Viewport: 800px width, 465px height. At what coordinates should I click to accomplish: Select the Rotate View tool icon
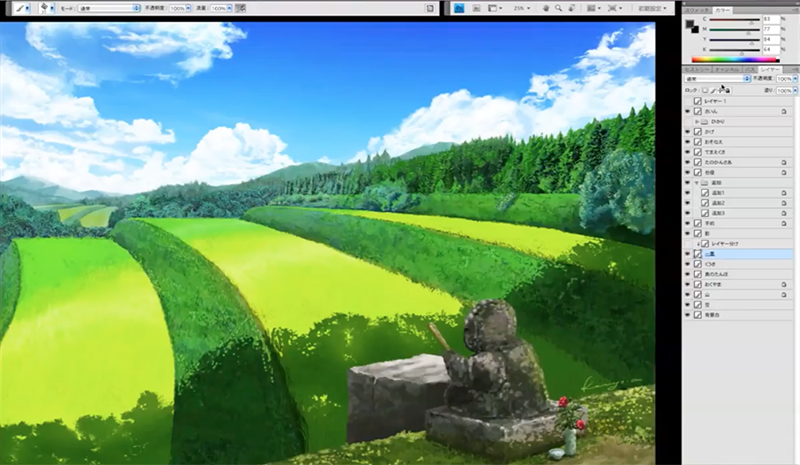[x=572, y=8]
